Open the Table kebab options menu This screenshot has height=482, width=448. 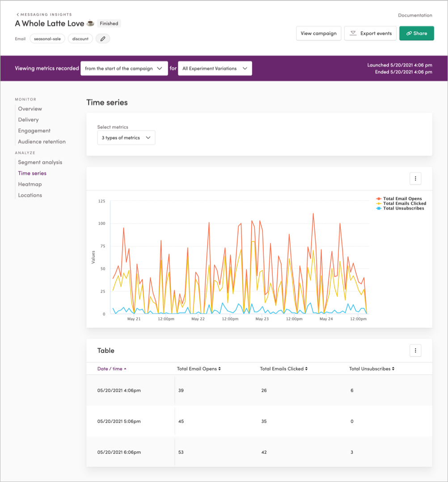415,351
